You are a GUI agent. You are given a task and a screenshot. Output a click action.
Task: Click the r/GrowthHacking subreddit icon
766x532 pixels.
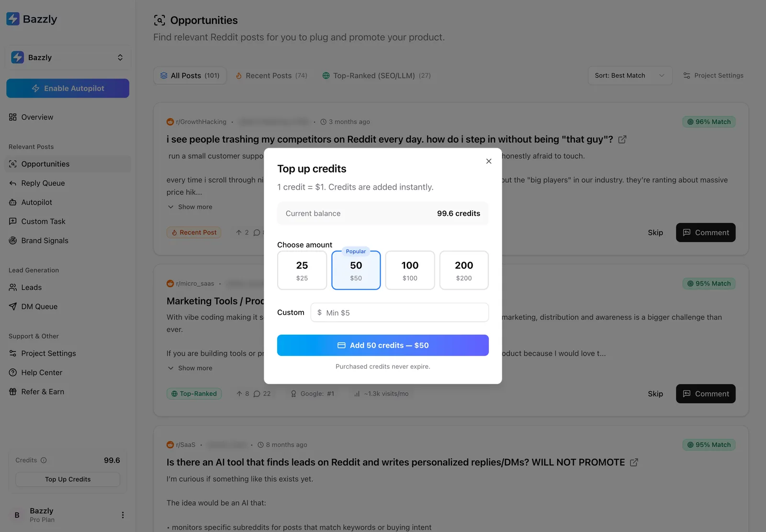click(x=170, y=122)
